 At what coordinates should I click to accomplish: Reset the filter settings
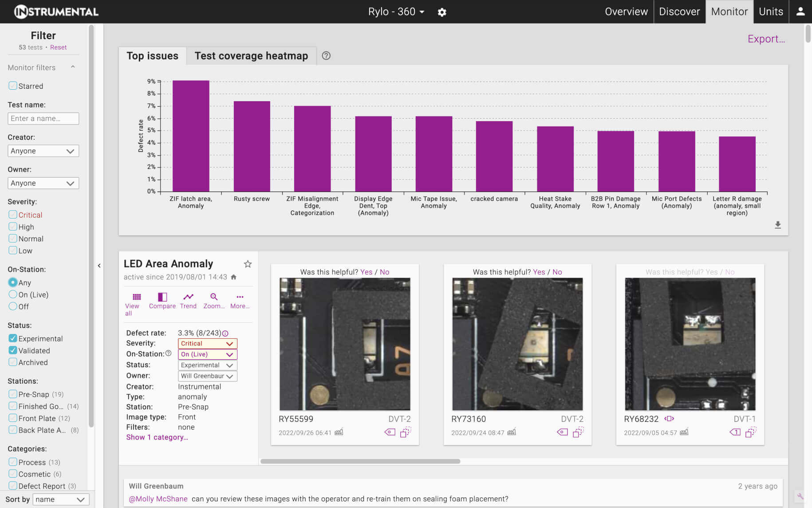tap(58, 48)
